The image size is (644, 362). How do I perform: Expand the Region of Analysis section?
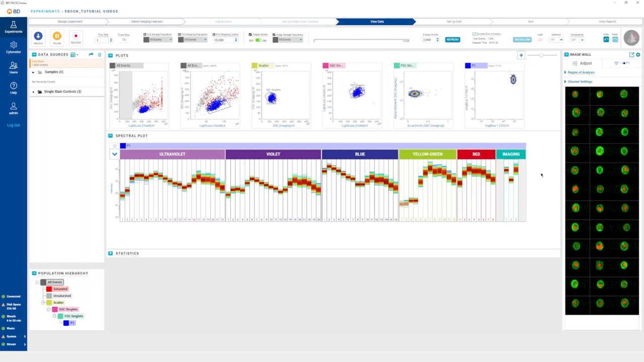581,72
